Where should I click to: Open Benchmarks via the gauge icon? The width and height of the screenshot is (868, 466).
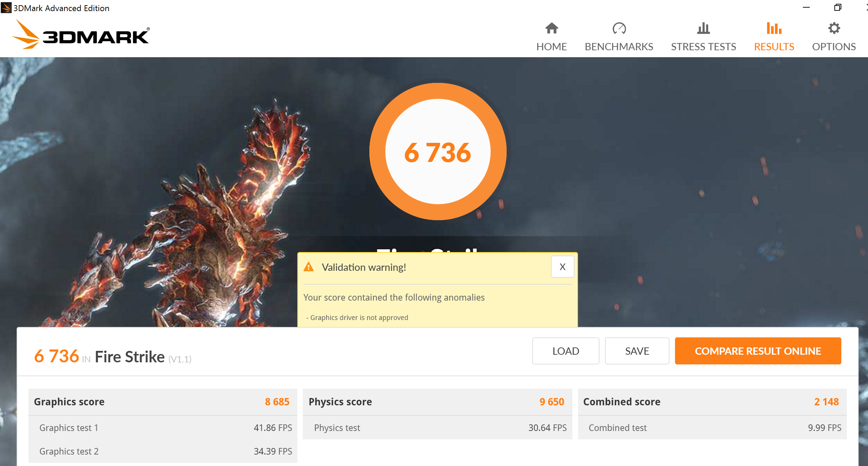(x=619, y=28)
